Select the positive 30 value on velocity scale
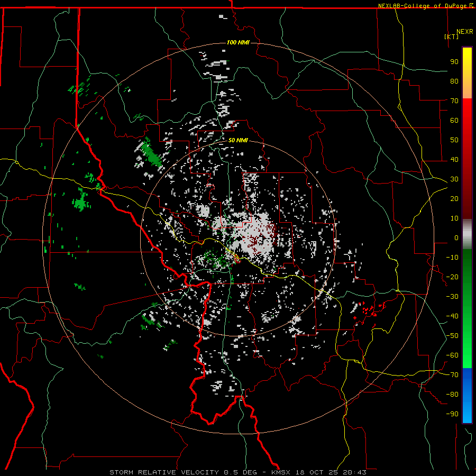 454,179
